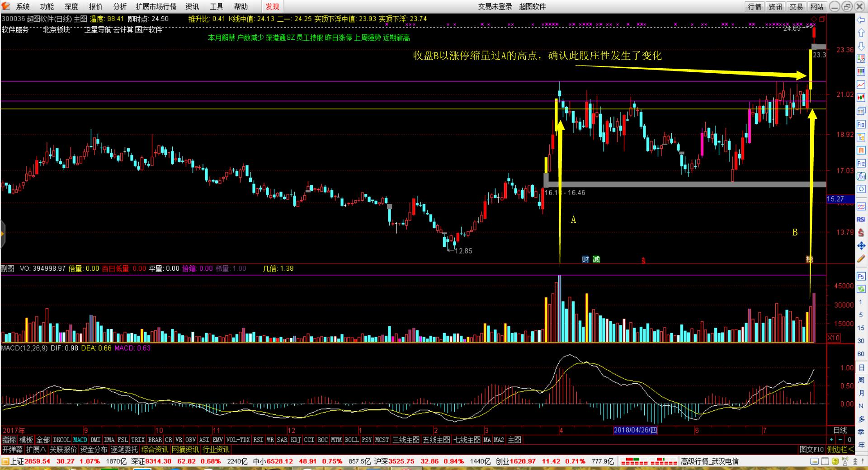The image size is (868, 470).
Task: Open 资金分布 panel
Action: tap(94, 450)
